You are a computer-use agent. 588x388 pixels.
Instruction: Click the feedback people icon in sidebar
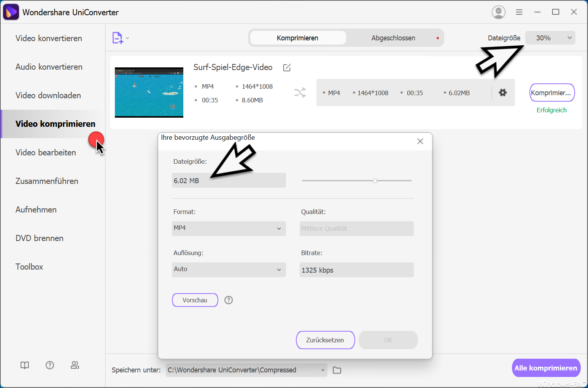click(75, 365)
